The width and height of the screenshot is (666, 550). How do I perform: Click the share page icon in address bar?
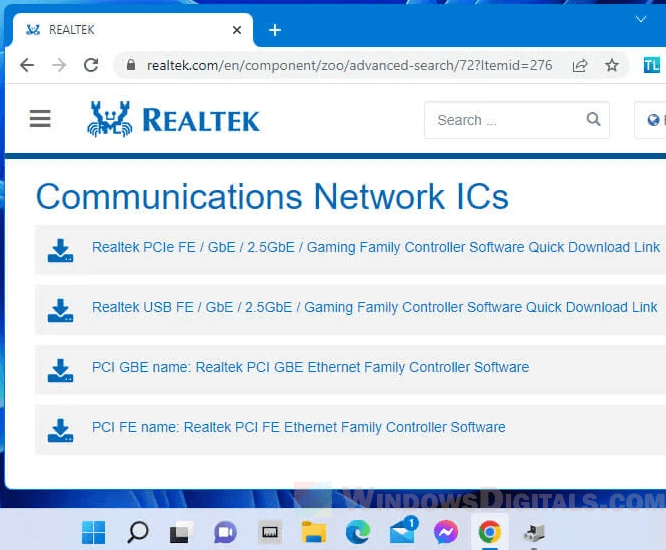[x=580, y=65]
